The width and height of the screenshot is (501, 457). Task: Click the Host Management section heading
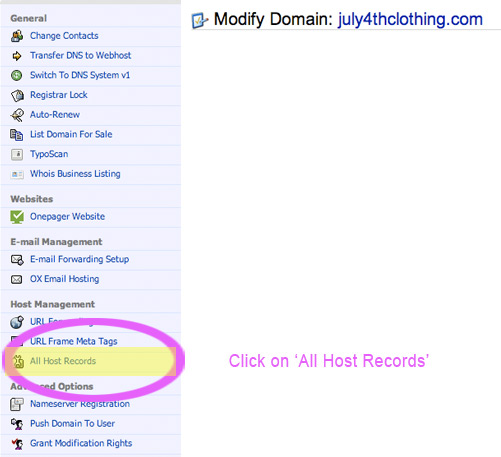(52, 304)
